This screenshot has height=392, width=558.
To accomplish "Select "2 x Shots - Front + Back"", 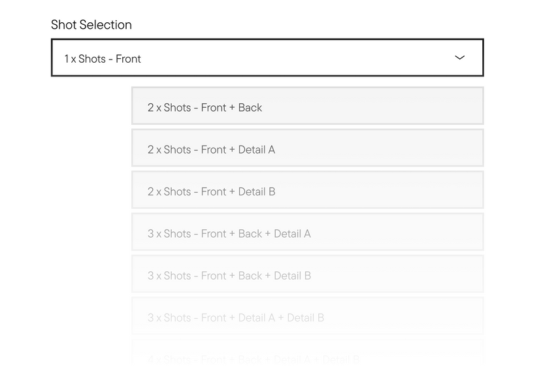I will pos(307,106).
